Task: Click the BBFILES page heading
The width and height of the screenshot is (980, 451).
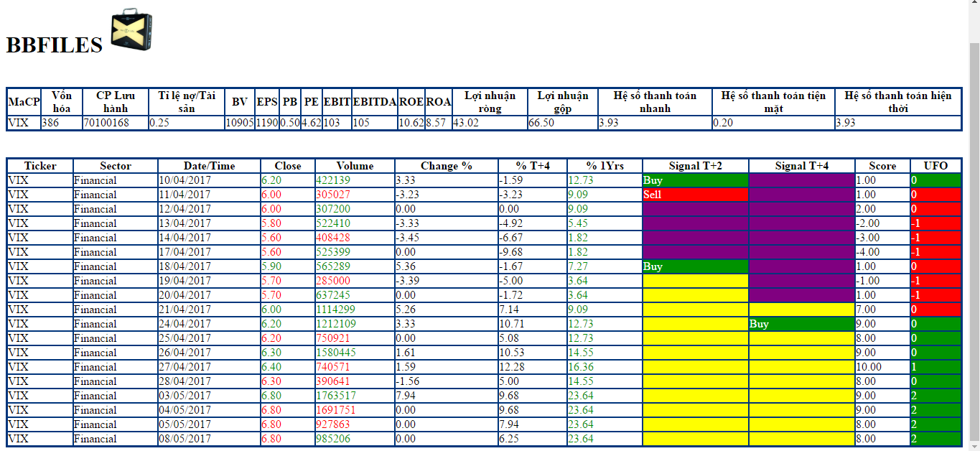Action: 55,45
